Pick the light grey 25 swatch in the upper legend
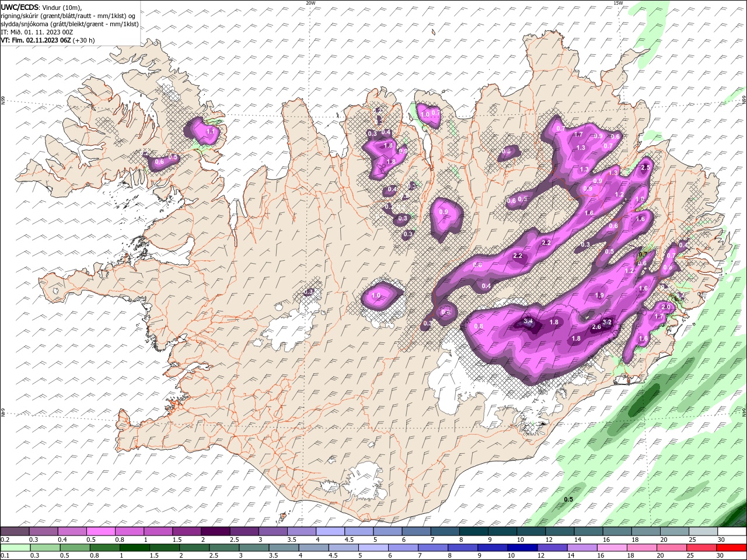The height and width of the screenshot is (560, 747). [x=703, y=531]
